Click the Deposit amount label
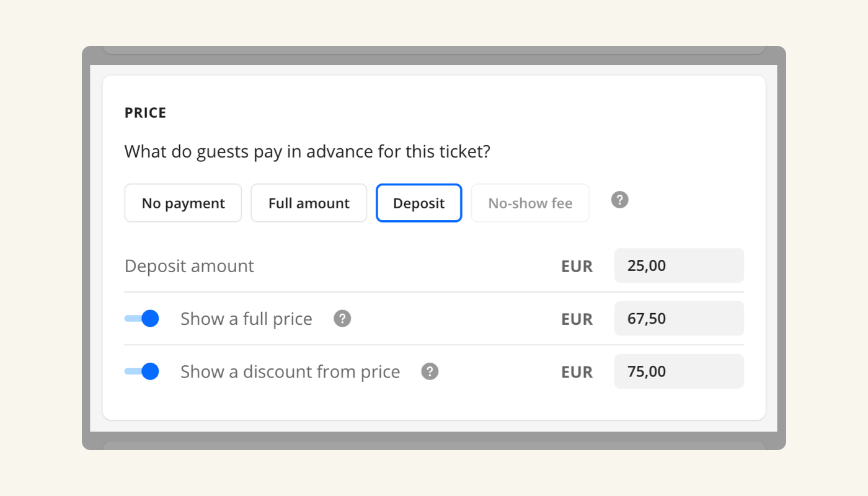868x496 pixels. pos(189,266)
